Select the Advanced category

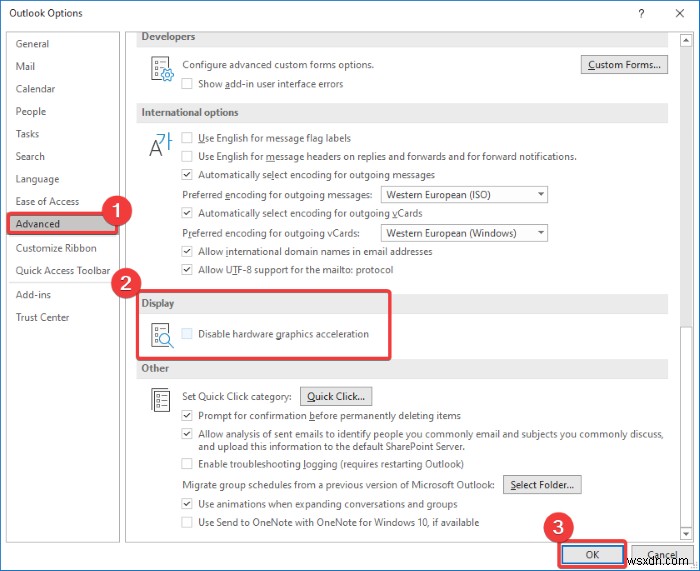(x=63, y=224)
